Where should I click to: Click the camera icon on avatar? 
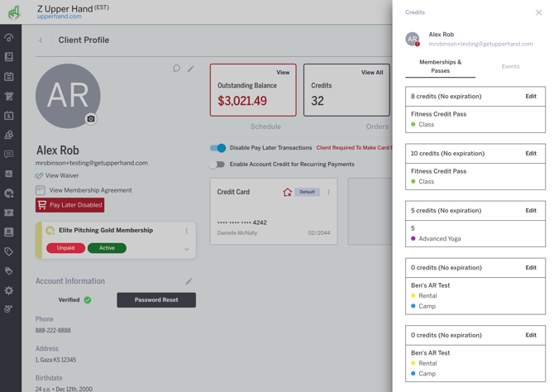[x=91, y=119]
